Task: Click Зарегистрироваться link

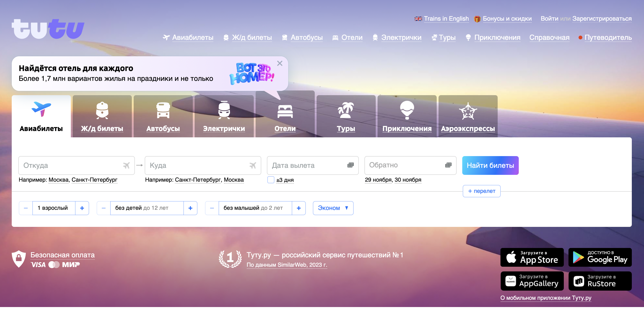Action: [x=602, y=19]
